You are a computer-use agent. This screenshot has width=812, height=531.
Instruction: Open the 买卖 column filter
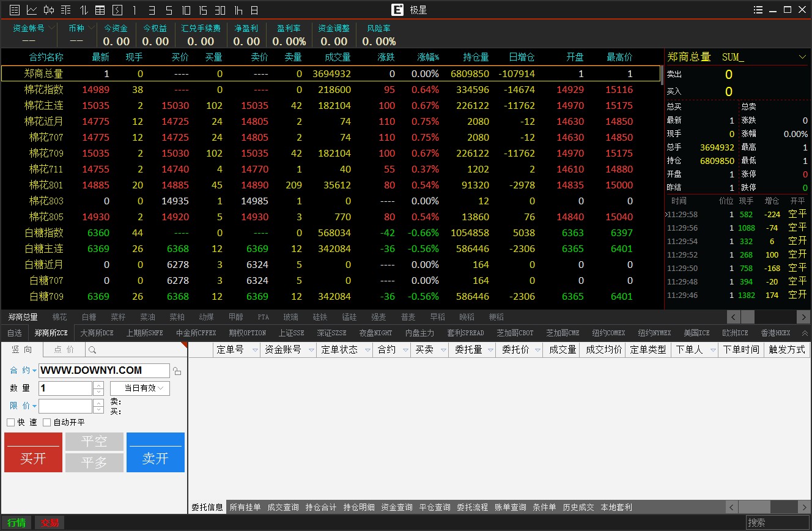click(442, 350)
